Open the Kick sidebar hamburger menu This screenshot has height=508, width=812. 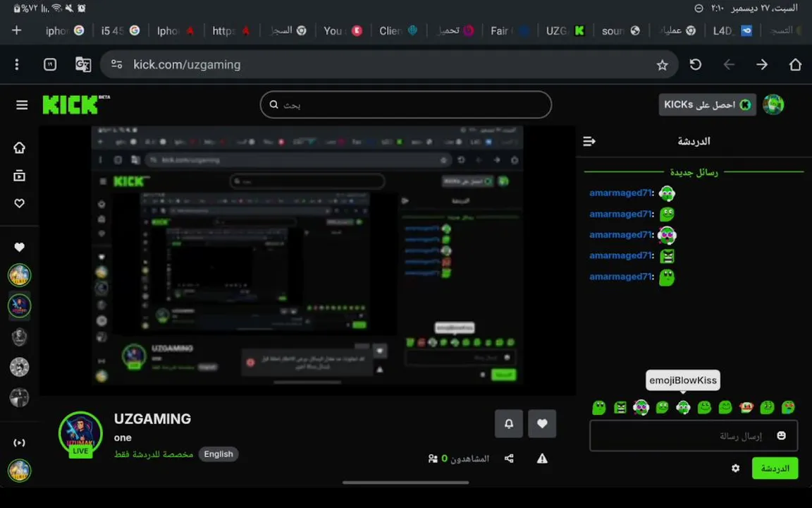pos(22,105)
